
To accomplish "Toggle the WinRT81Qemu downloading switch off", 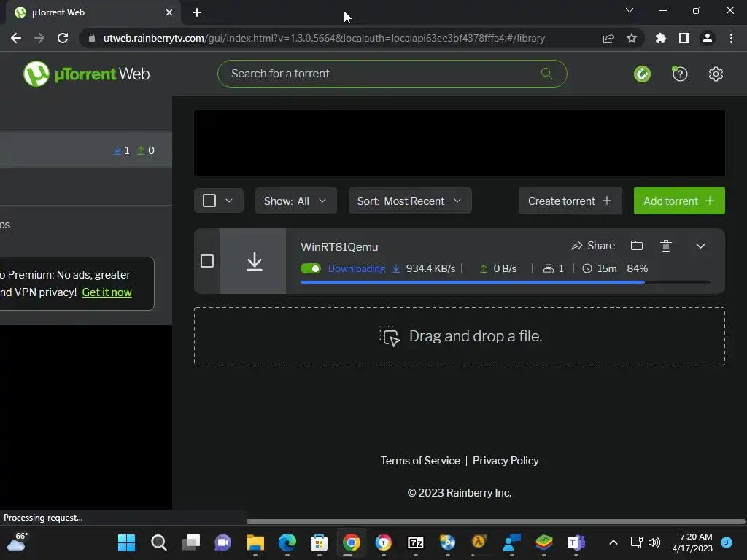I will (311, 268).
